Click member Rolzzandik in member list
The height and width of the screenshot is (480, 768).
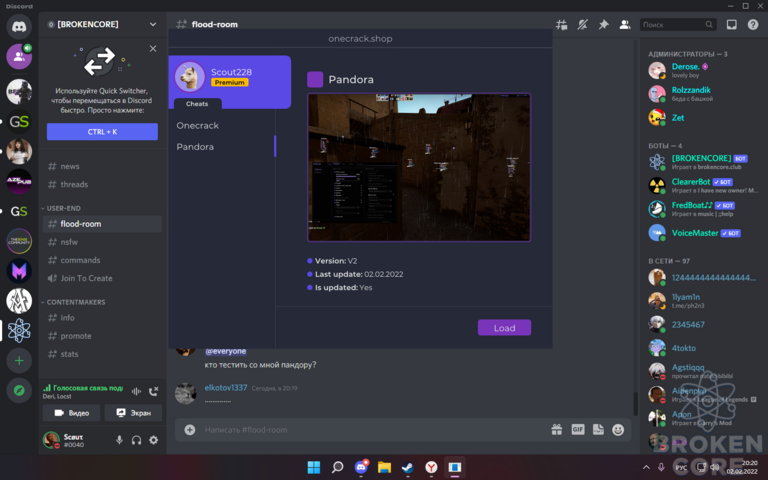[703, 94]
